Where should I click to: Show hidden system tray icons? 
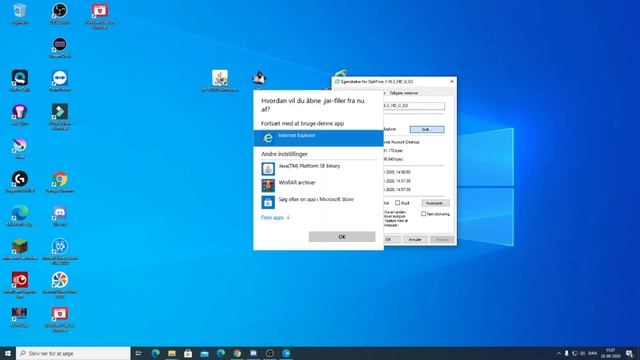(x=559, y=353)
